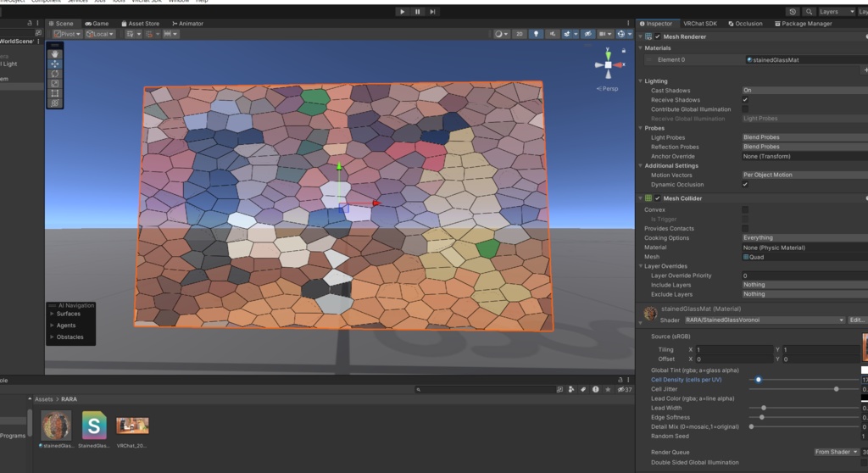The image size is (868, 473).
Task: Click the Cell Density slider handle
Action: [759, 380]
